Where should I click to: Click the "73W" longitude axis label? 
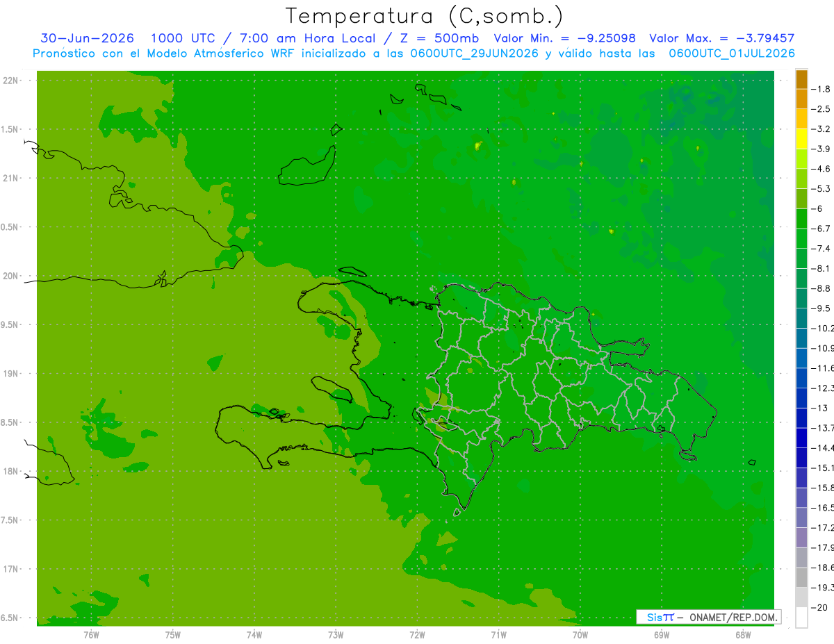(x=336, y=634)
